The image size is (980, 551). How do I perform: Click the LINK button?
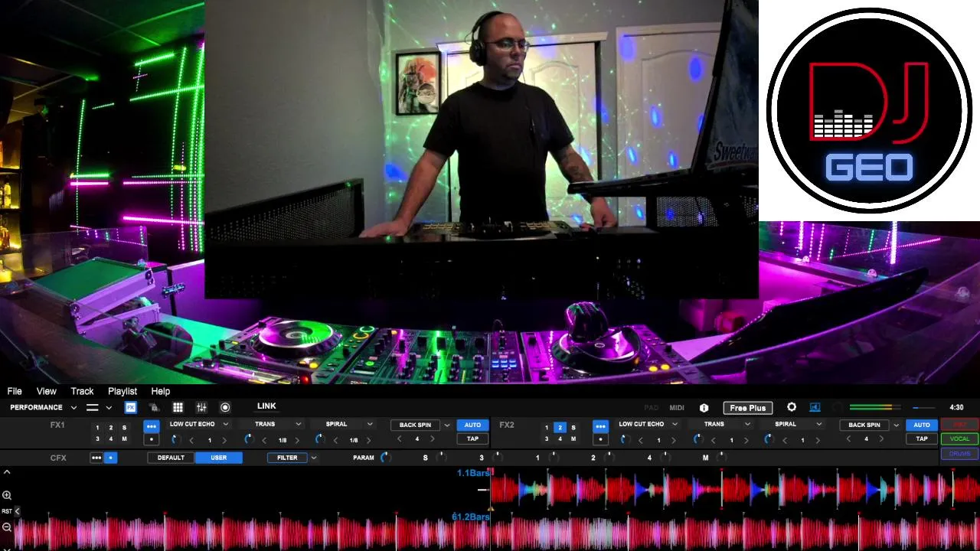tap(266, 406)
